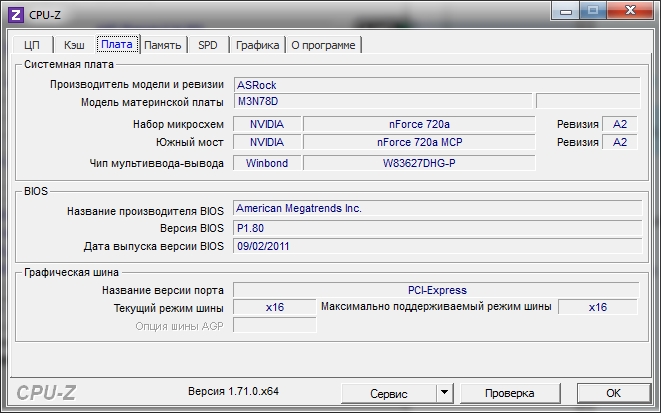Image resolution: width=661 pixels, height=413 pixels.
Task: Expand the Сервис dropdown arrow
Action: tap(443, 393)
